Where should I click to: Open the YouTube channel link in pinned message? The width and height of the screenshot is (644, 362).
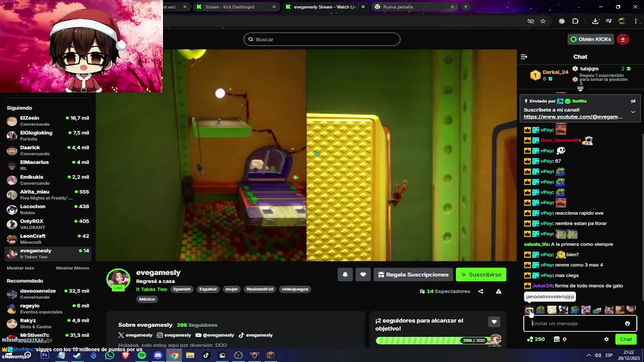tap(573, 117)
